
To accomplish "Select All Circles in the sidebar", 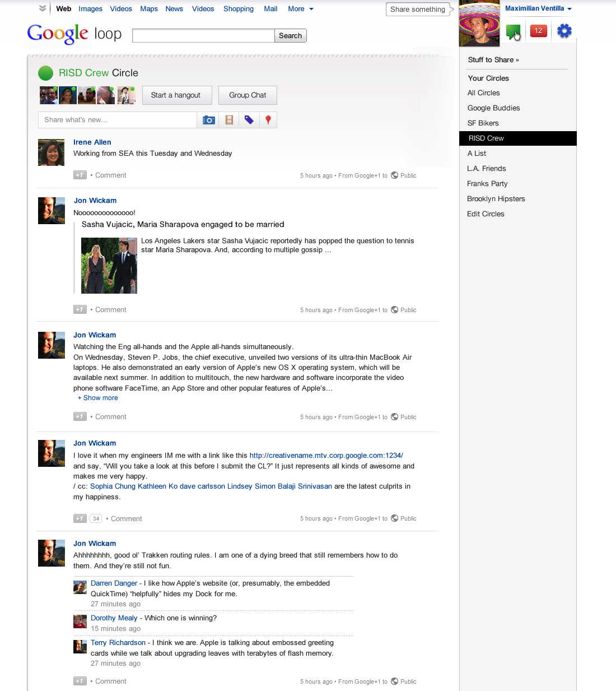I will (484, 93).
